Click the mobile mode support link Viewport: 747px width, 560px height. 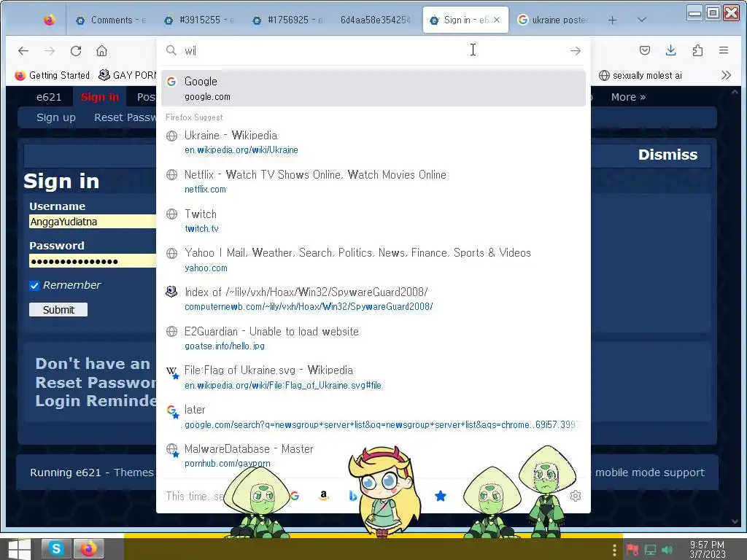pyautogui.click(x=649, y=472)
